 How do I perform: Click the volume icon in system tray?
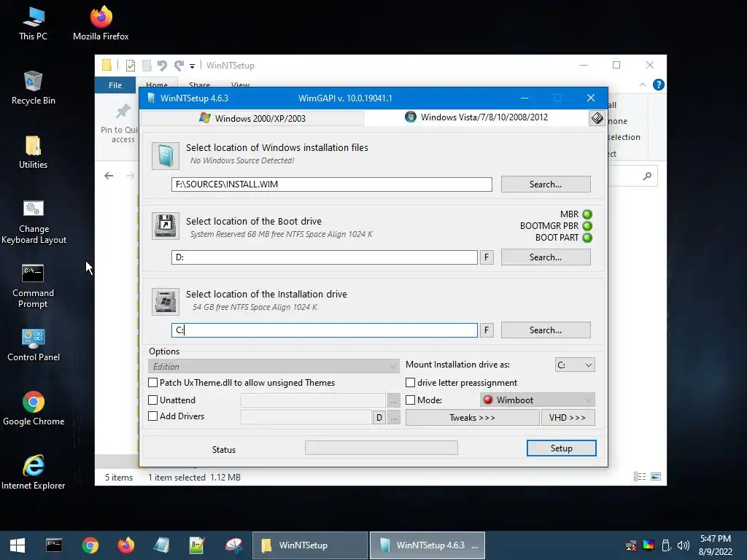[683, 545]
